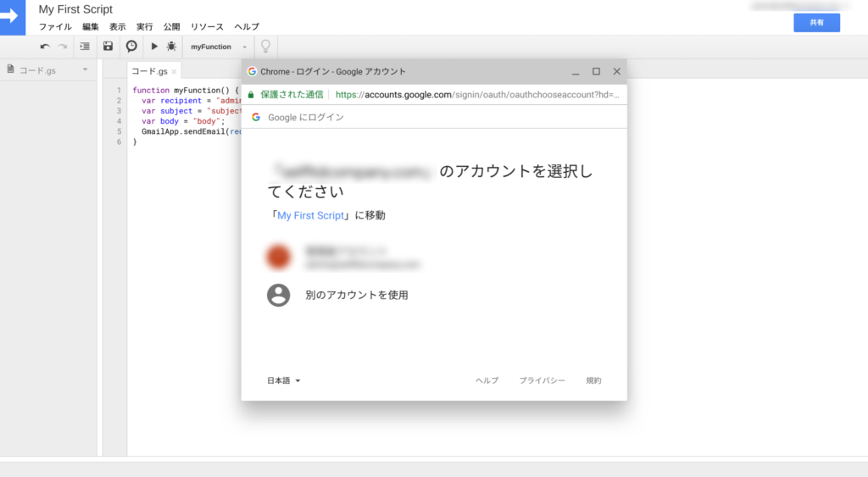The image size is (868, 477).
Task: Open the myFunction selector dropdown
Action: 219,47
